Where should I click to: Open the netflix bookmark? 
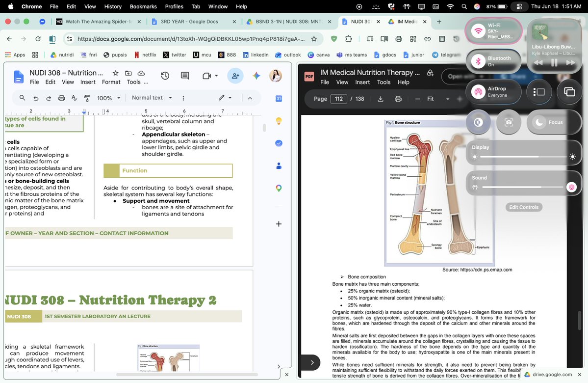145,55
